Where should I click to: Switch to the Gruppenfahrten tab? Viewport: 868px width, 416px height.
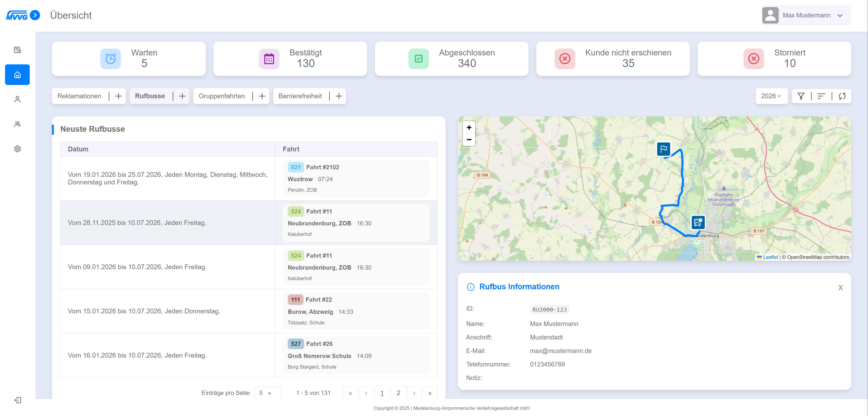tap(222, 96)
